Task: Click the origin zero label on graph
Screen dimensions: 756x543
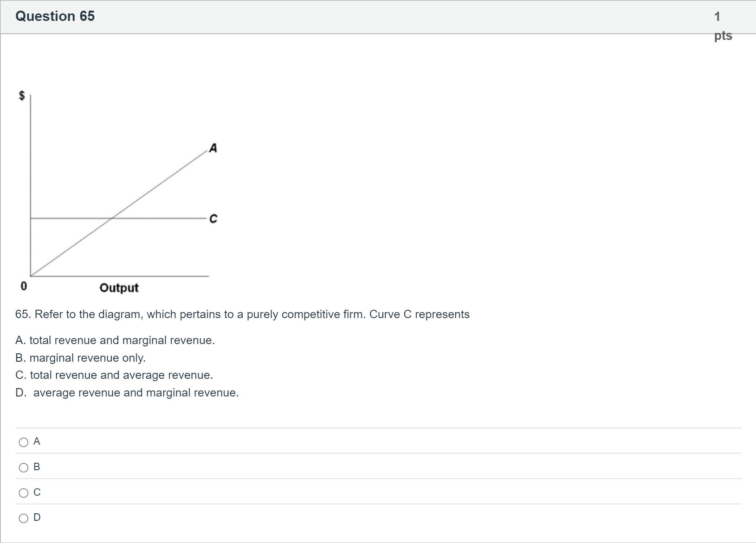Action: (24, 286)
